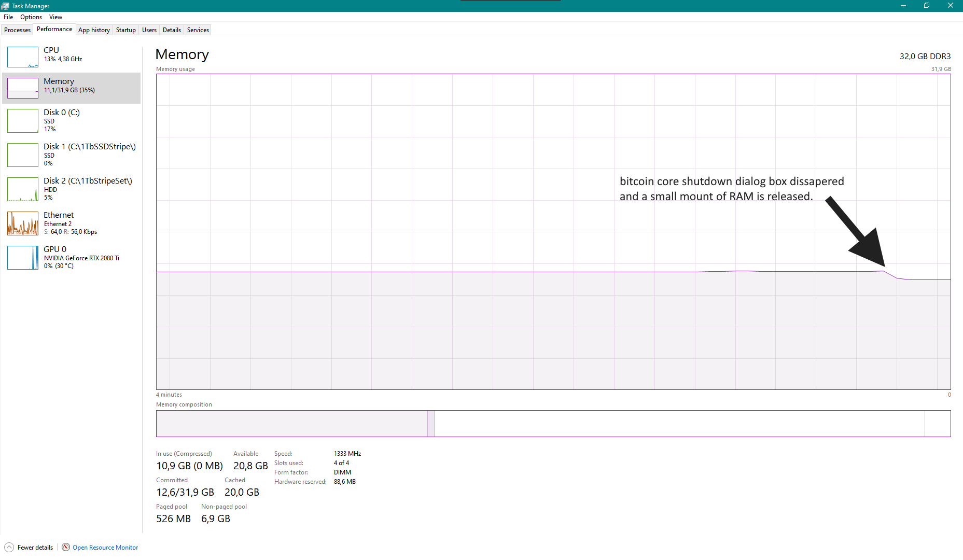The width and height of the screenshot is (963, 560).
Task: Open the Services tab
Action: click(x=198, y=30)
